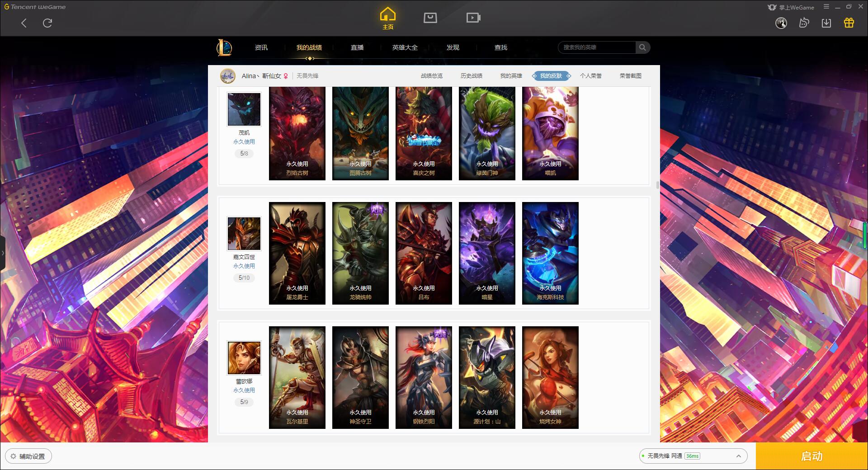Click the globe avatar icon

coord(781,23)
